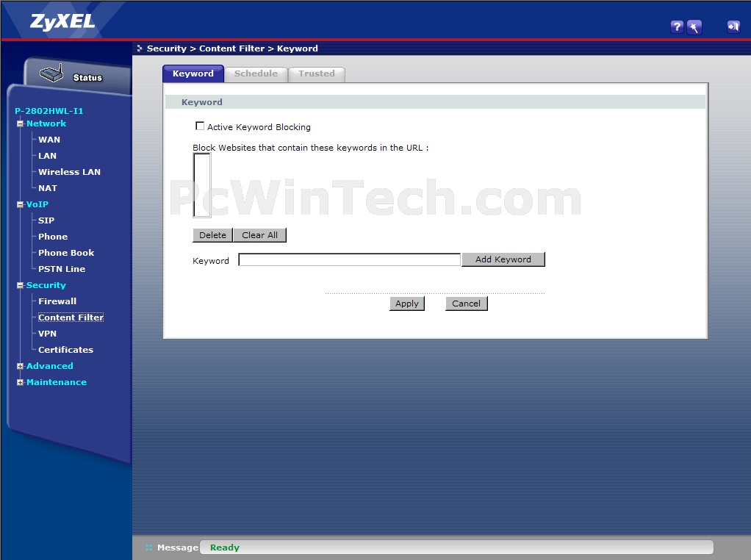Click the breadcrumb Security > Content Filter > Keyword
The image size is (751, 560).
[232, 49]
